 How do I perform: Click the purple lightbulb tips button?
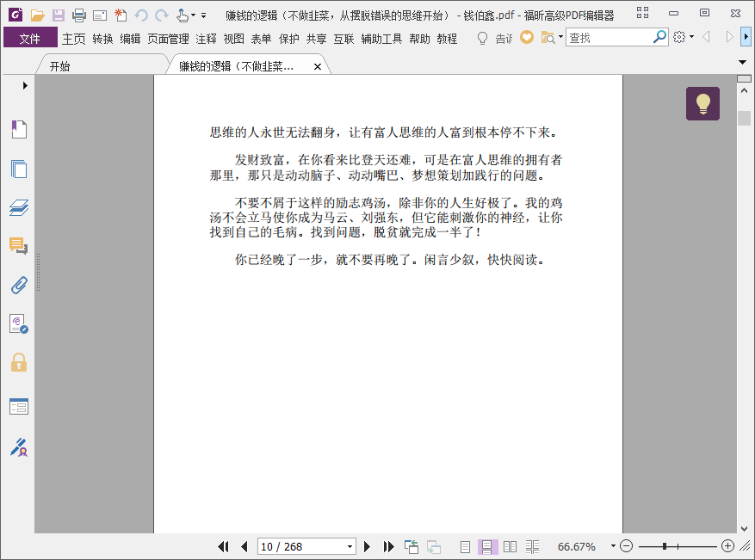point(703,103)
